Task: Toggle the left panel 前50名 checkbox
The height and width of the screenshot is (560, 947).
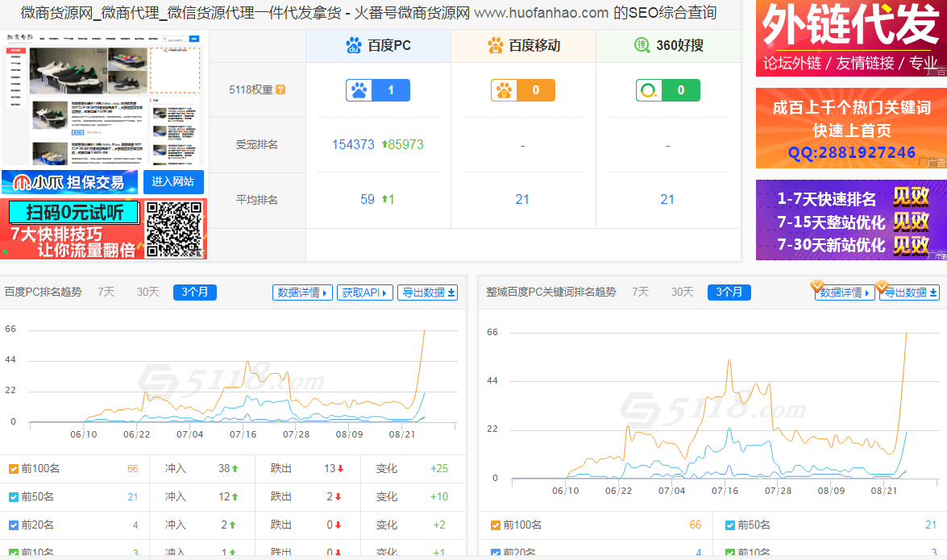Action: click(13, 497)
